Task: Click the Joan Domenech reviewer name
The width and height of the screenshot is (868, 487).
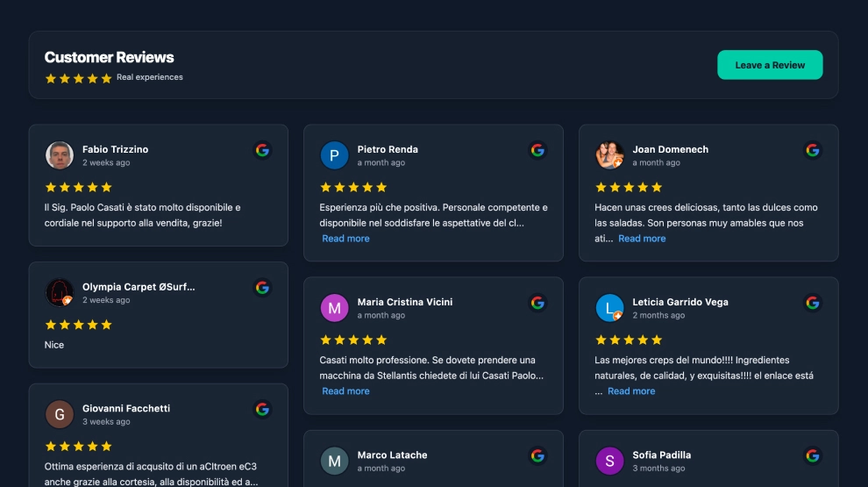Action: pos(671,149)
